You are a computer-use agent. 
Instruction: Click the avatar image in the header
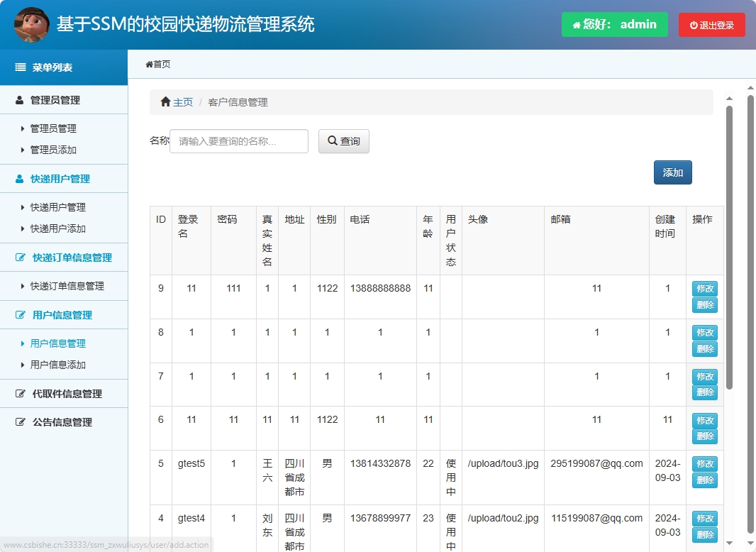[30, 23]
